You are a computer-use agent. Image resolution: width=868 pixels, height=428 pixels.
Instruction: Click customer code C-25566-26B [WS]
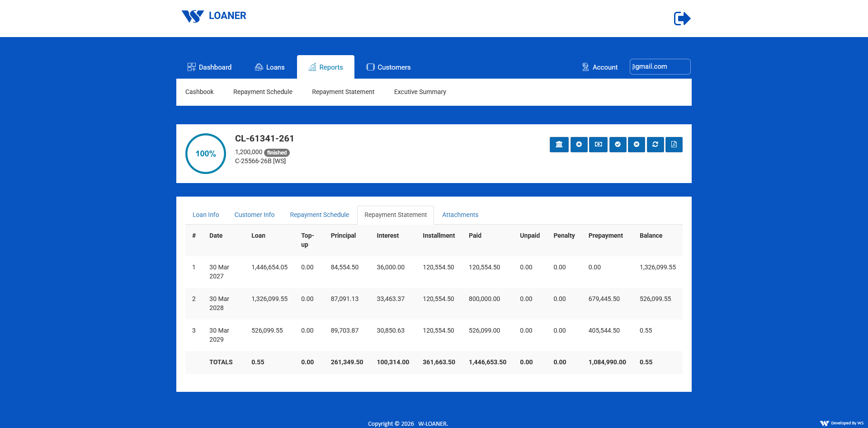click(x=260, y=161)
